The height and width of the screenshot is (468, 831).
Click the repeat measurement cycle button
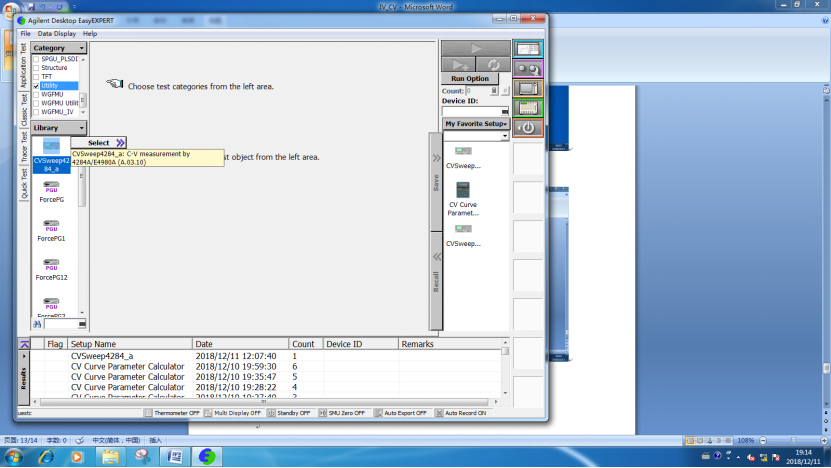(x=493, y=65)
